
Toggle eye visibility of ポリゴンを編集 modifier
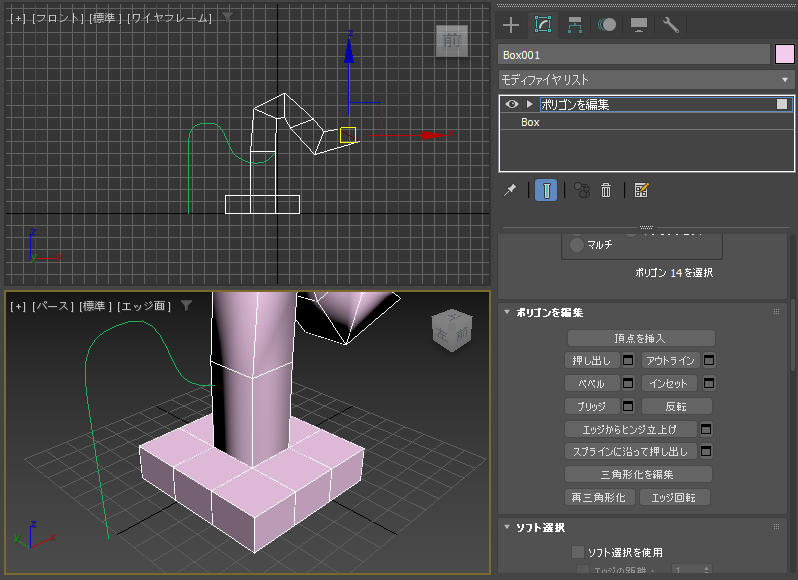511,104
